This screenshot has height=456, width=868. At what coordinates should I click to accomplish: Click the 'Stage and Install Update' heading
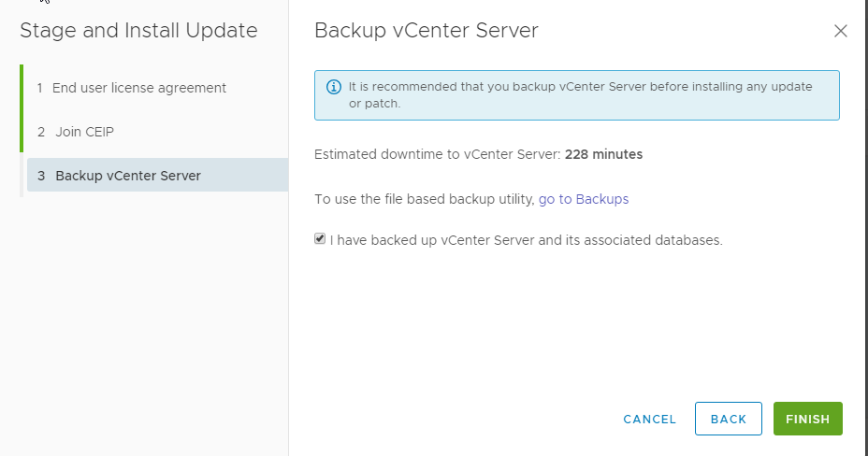click(x=138, y=31)
